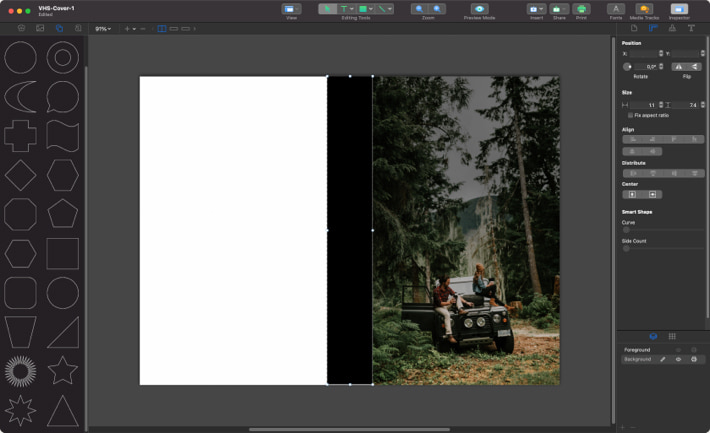Open the Insert dropdown
This screenshot has height=433, width=710.
[536, 9]
